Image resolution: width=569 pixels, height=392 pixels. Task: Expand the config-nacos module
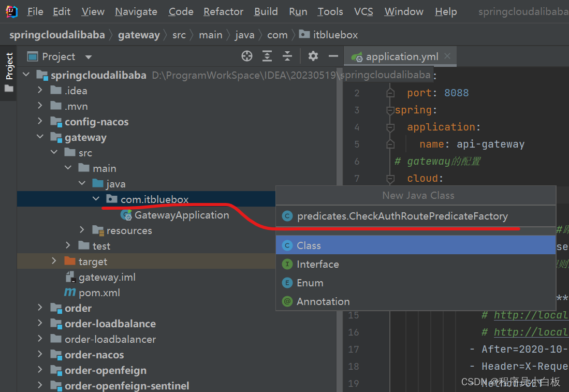pyautogui.click(x=40, y=121)
